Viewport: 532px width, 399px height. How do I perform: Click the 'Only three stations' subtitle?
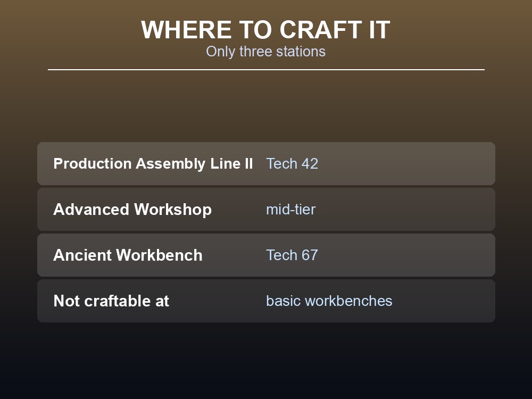[265, 52]
